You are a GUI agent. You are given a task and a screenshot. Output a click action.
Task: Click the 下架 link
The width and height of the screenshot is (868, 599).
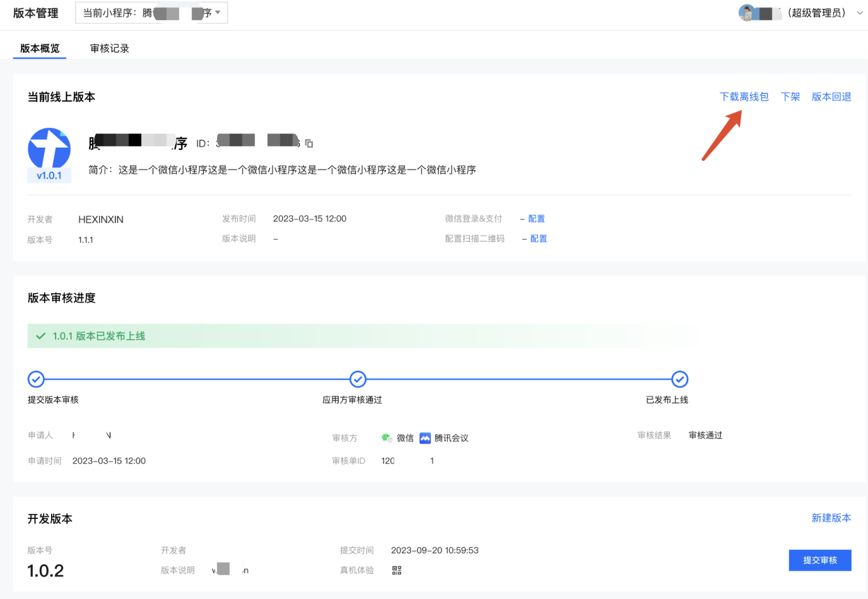pyautogui.click(x=790, y=96)
